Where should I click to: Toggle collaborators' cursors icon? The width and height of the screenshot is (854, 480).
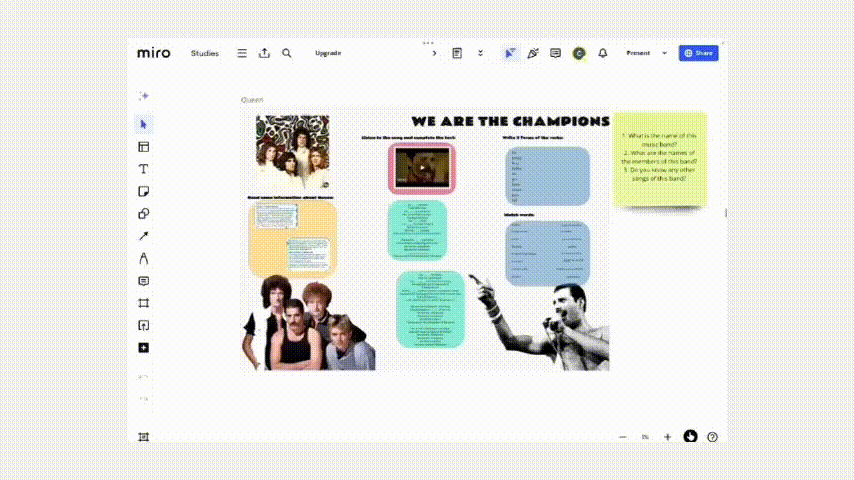[x=510, y=53]
